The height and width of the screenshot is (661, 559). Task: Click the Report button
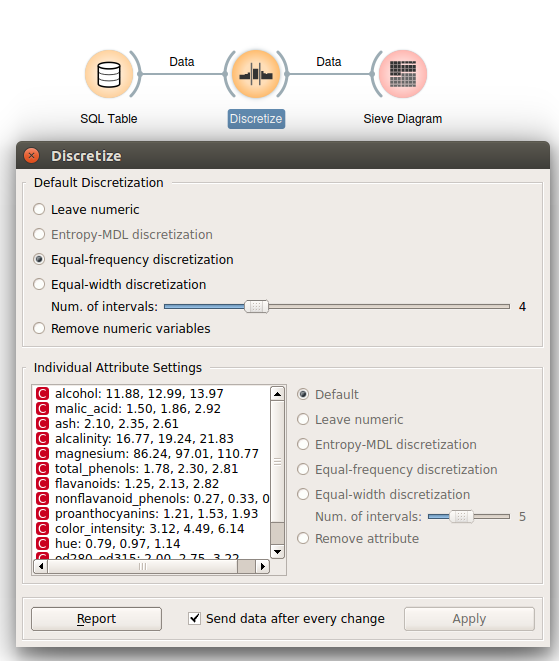point(96,619)
